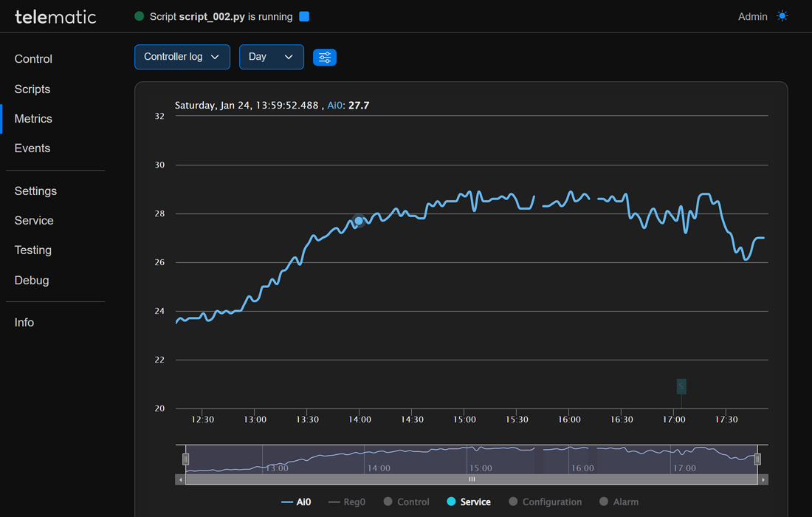The width and height of the screenshot is (812, 517).
Task: Click the green script running status dot
Action: [x=139, y=16]
